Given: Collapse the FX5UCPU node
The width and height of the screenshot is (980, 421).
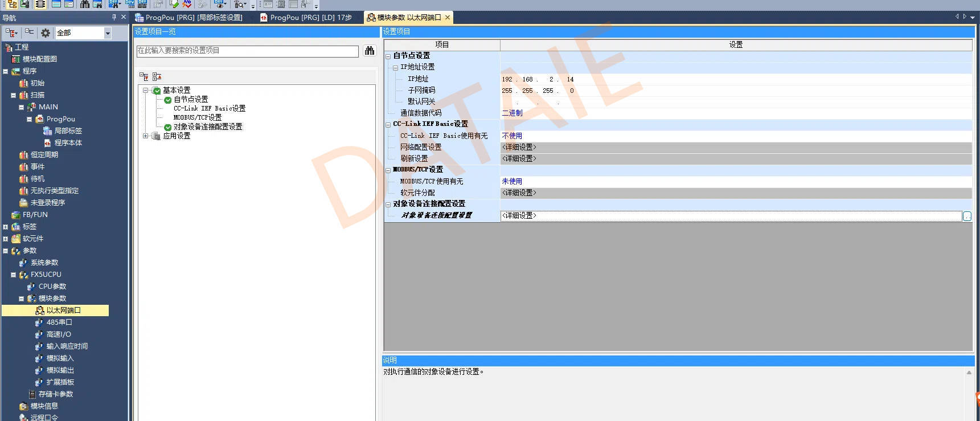Looking at the screenshot, I should [14, 275].
